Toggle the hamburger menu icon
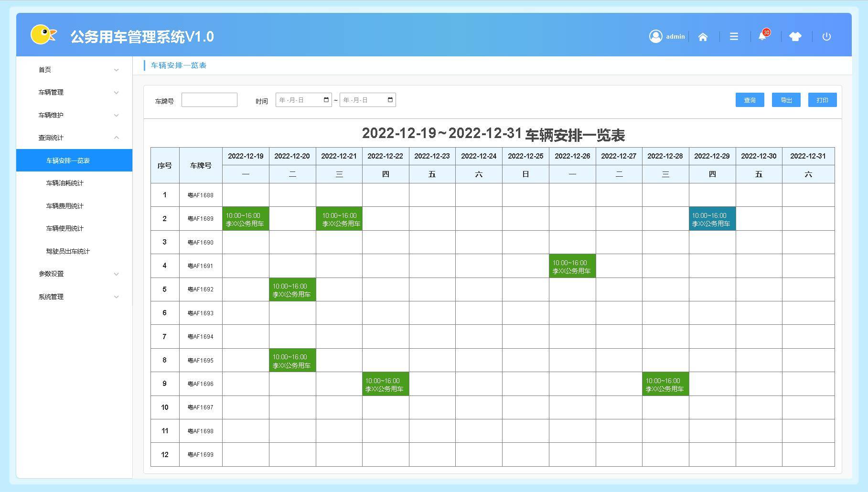 [734, 37]
